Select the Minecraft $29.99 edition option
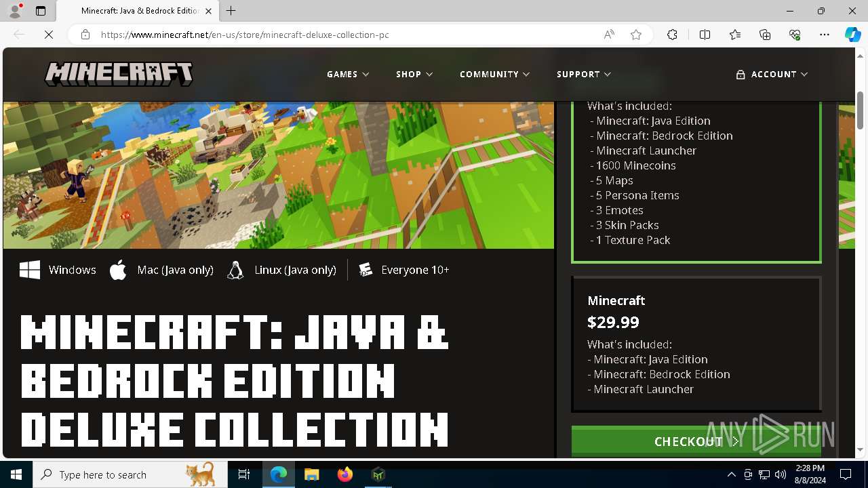This screenshot has height=488, width=868. click(696, 344)
